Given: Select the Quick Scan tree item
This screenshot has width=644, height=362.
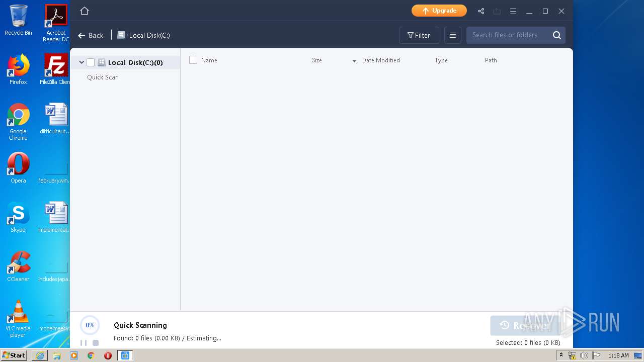Looking at the screenshot, I should 103,77.
